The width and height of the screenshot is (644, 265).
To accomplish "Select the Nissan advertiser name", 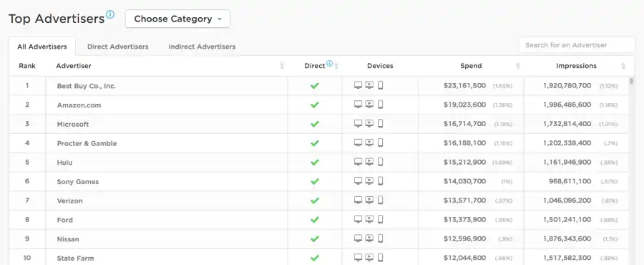I will [68, 238].
